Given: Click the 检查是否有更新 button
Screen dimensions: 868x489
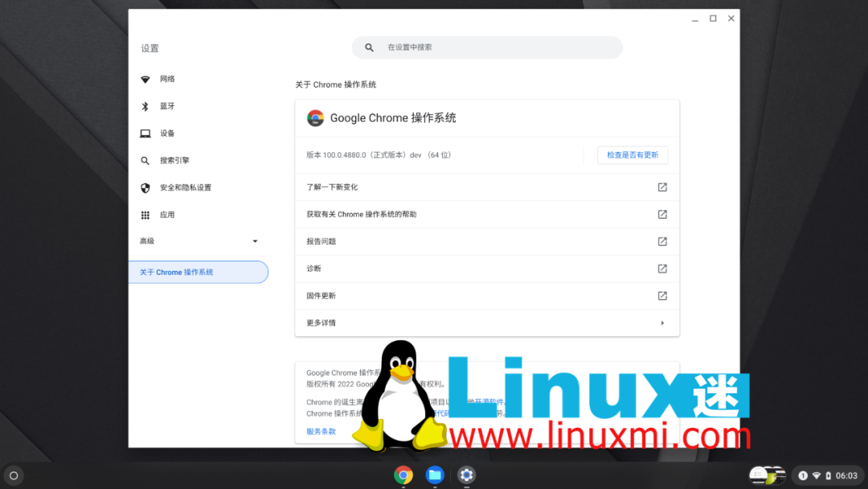Looking at the screenshot, I should coord(633,154).
